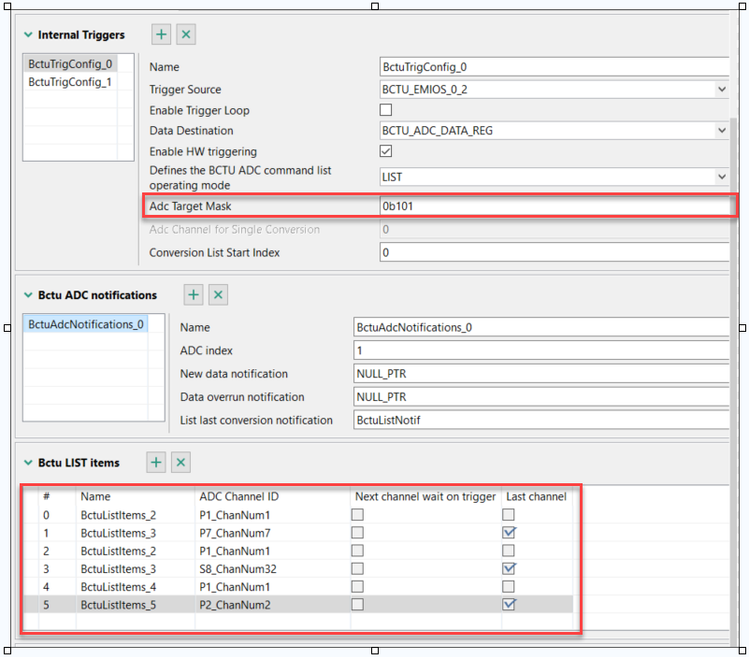This screenshot has width=749, height=657.
Task: Select BctuTrigConfig_0 in trigger list
Action: tap(70, 64)
